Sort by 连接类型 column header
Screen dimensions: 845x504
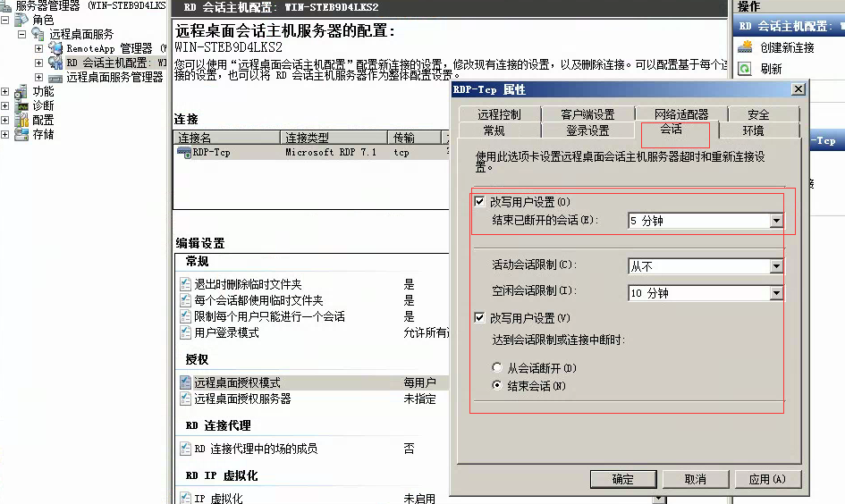(x=334, y=138)
